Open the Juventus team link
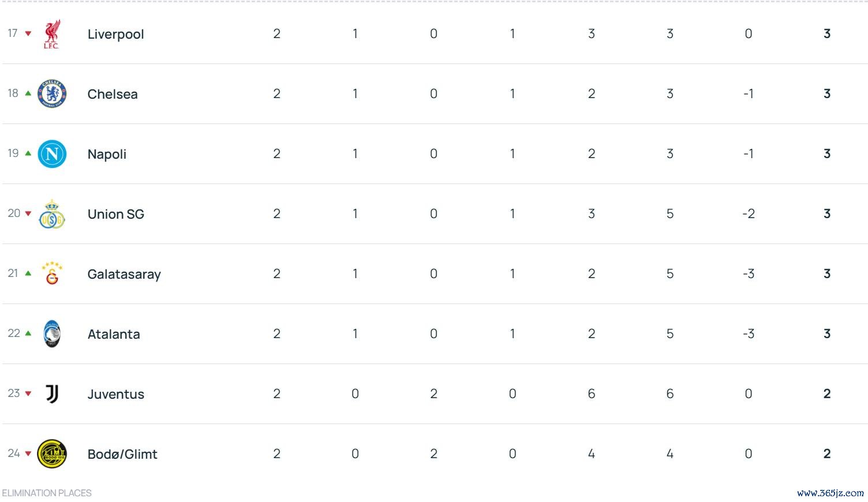The height and width of the screenshot is (502, 868). coord(115,394)
